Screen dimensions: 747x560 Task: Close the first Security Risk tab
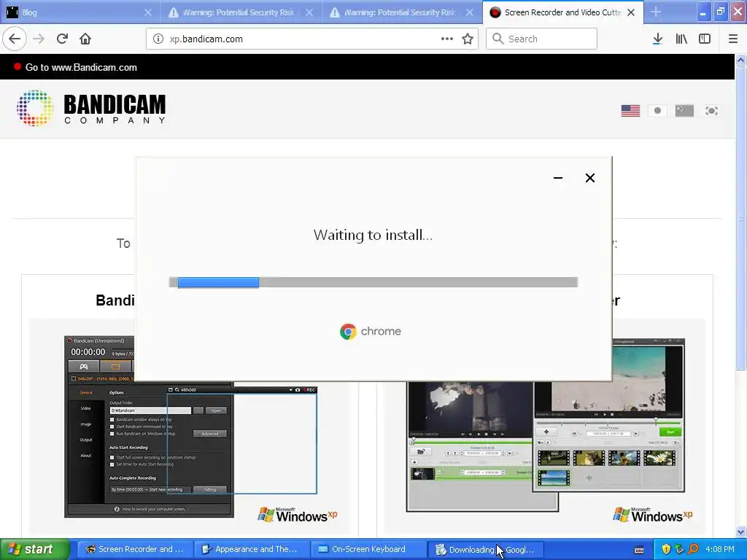[x=309, y=12]
